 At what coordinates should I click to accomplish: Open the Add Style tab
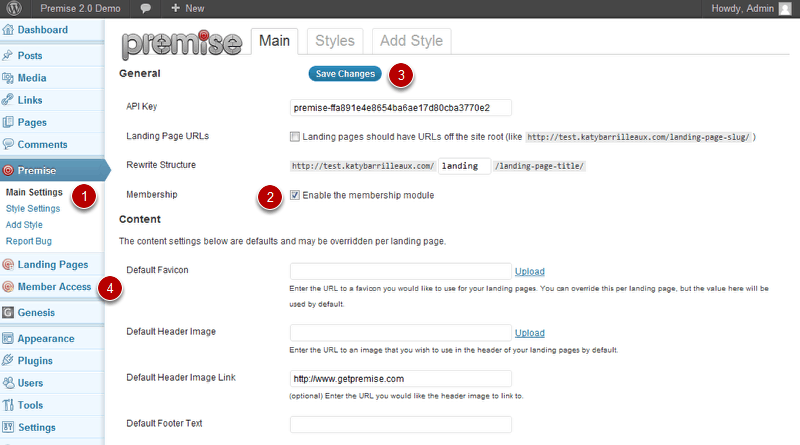pyautogui.click(x=412, y=41)
